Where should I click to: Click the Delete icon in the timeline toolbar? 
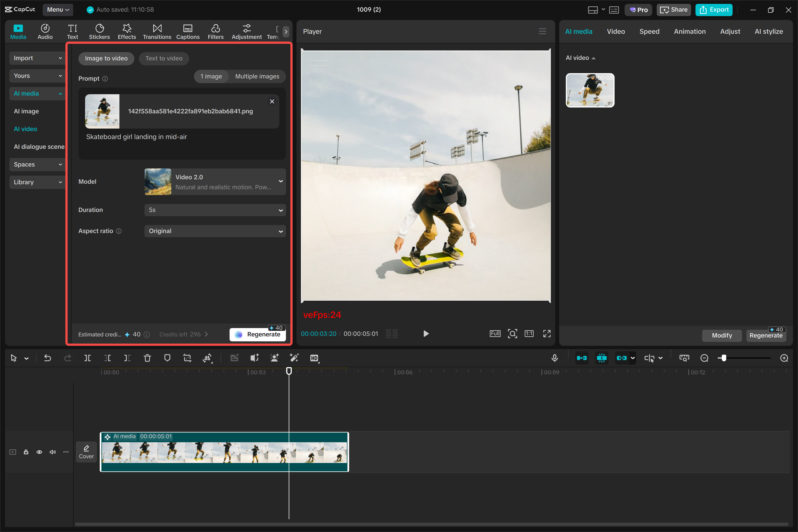tap(147, 358)
